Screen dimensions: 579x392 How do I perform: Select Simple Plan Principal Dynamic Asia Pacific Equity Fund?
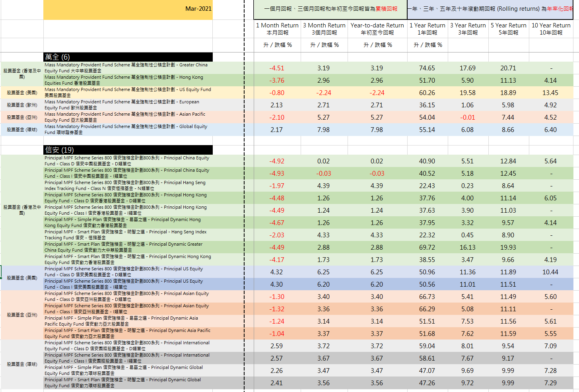tap(128, 321)
